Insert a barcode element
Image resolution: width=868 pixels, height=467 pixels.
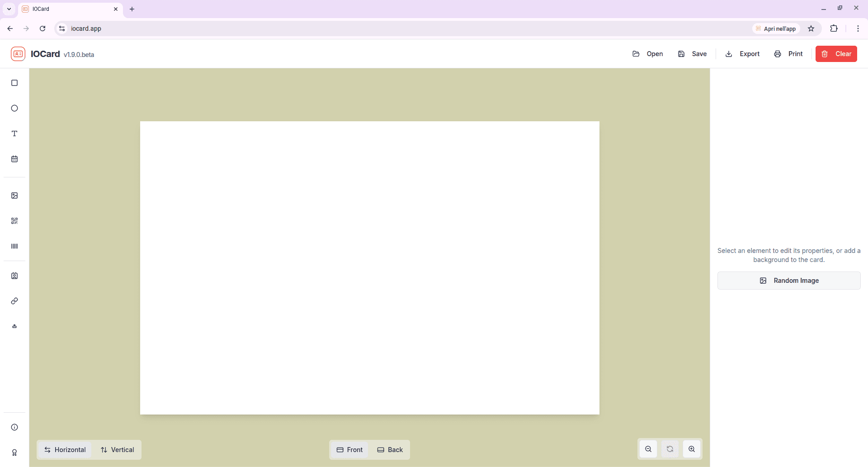pyautogui.click(x=14, y=246)
